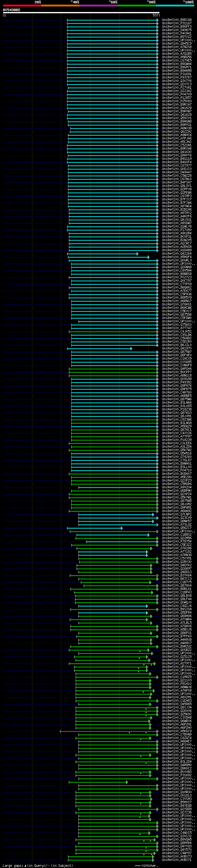197x868 pixels.
Task: Select hit UniRef100_Q59IV1
Action: click(x=176, y=118)
